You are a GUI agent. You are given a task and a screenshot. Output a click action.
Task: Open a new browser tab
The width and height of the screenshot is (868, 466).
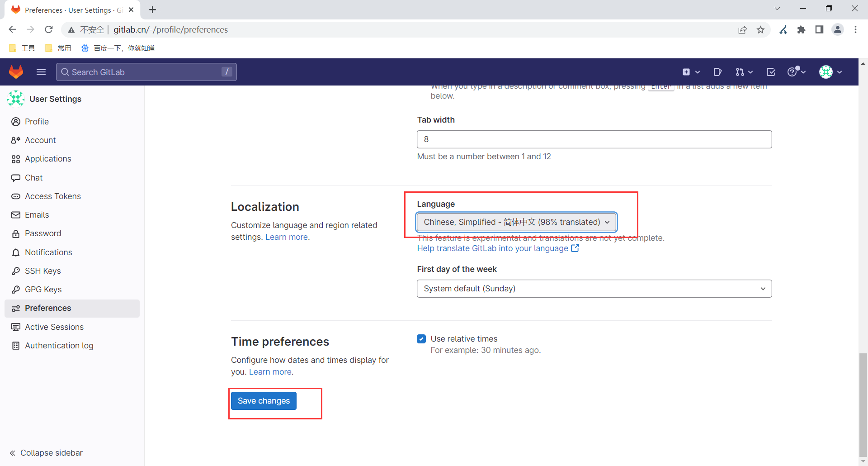(x=153, y=10)
